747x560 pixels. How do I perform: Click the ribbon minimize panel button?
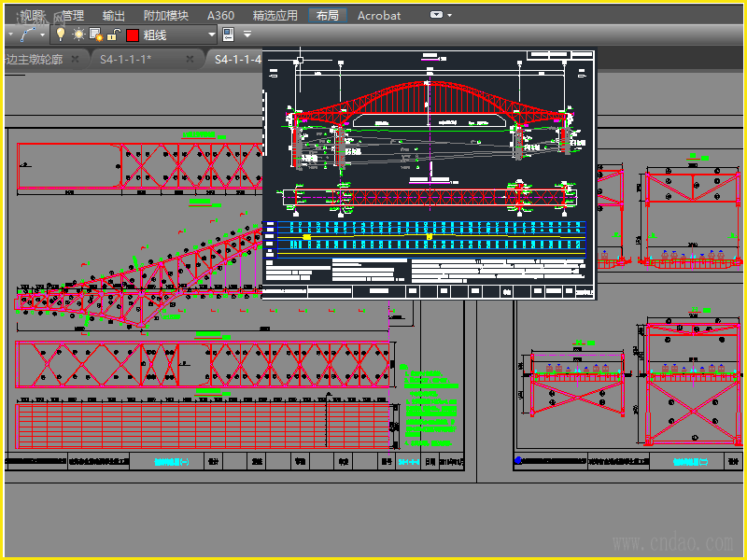(436, 15)
